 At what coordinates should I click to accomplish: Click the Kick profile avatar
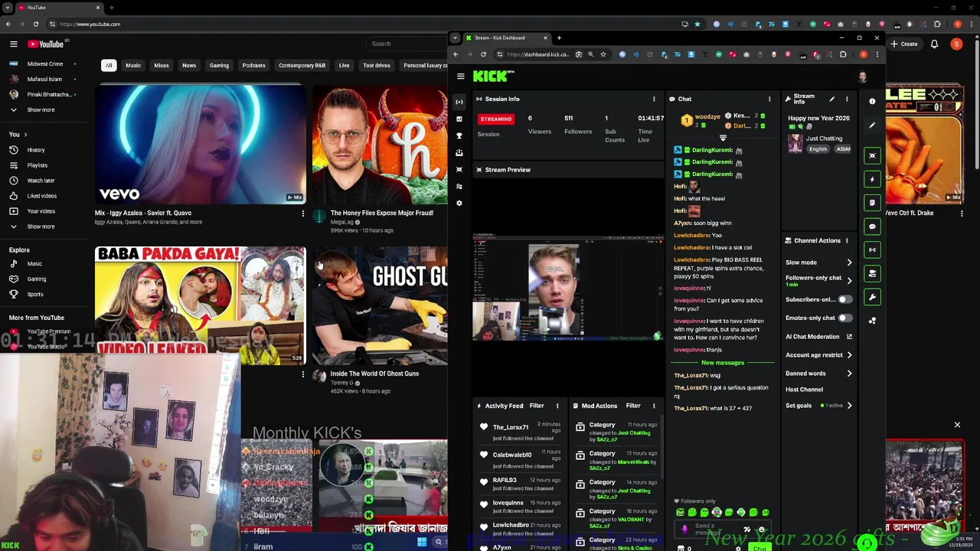(862, 77)
